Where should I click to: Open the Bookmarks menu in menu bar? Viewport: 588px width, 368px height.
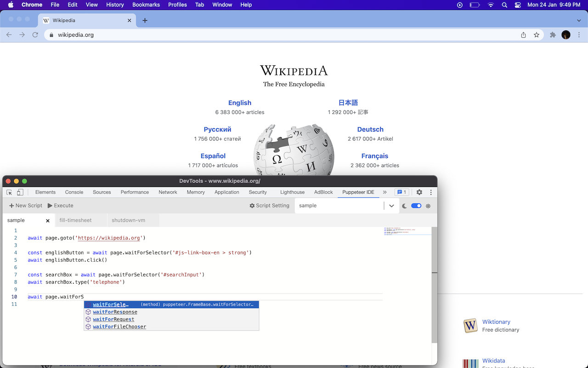point(146,5)
